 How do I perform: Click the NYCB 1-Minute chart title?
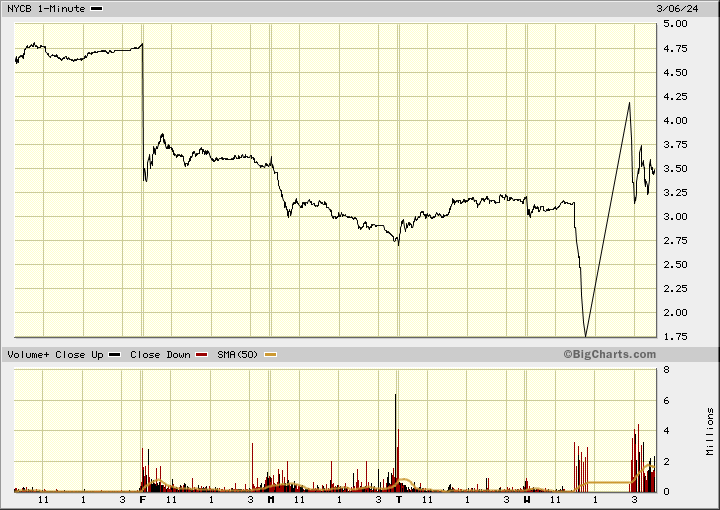tap(46, 9)
